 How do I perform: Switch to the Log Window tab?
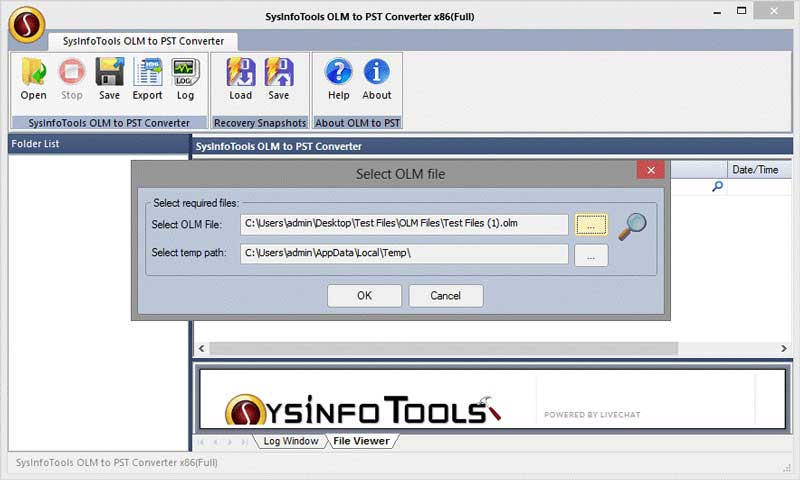tap(290, 441)
